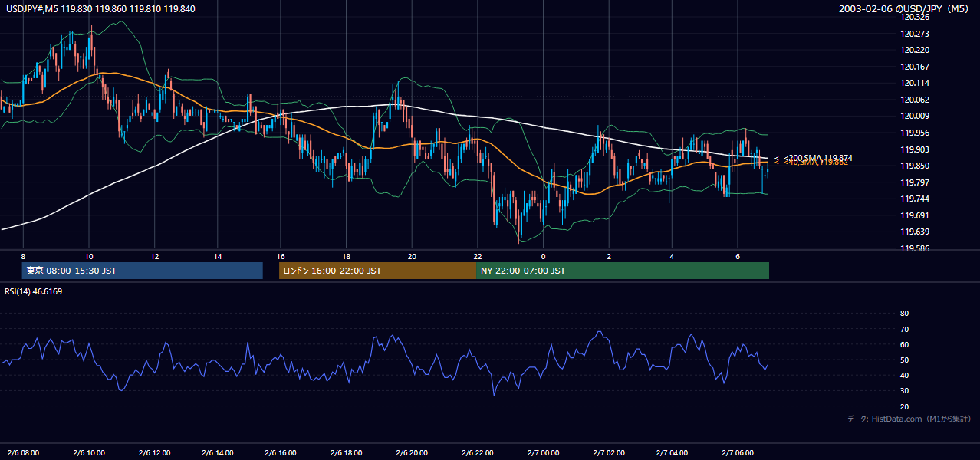Select the ロンドン 16:00-22:00 JST session bar
Viewport: 980px width, 460px height.
[x=378, y=271]
